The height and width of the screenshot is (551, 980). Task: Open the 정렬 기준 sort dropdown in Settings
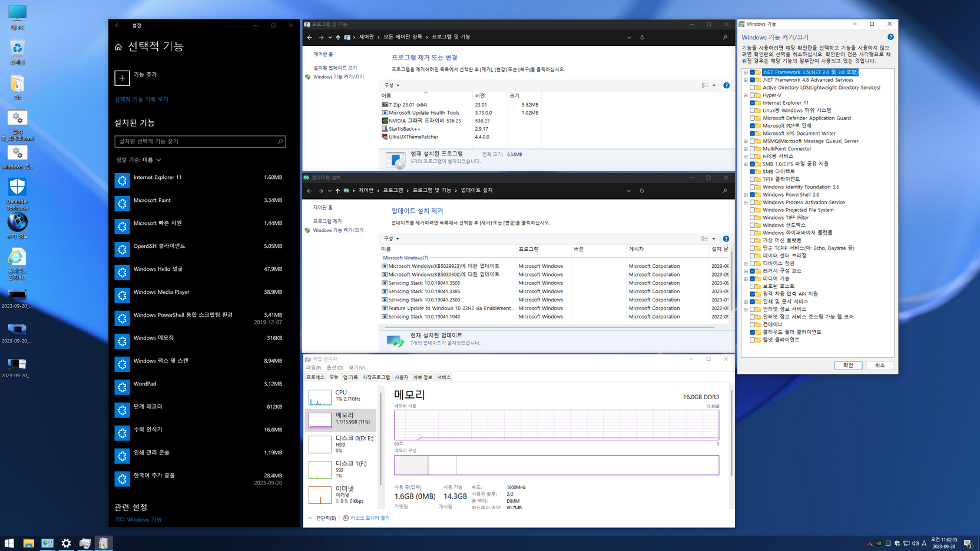138,160
